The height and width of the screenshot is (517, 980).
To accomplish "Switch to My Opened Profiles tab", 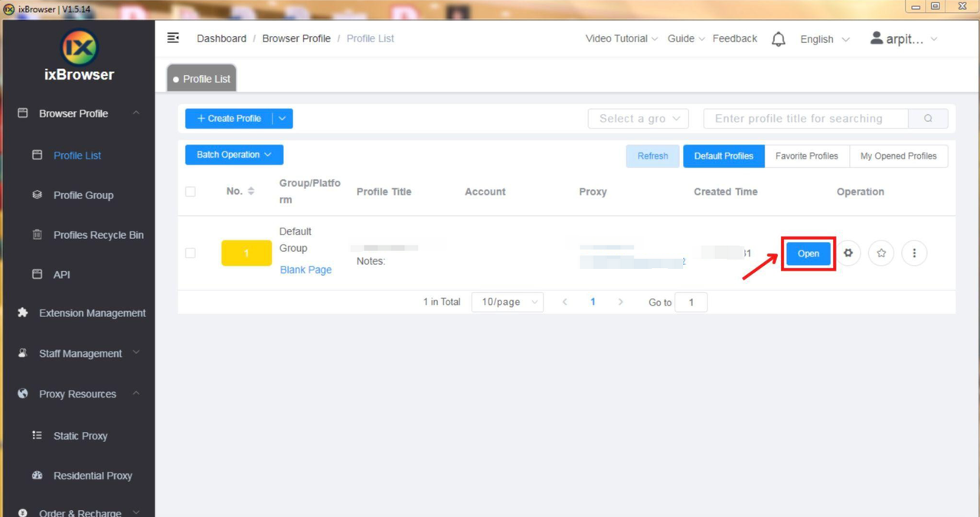I will 898,155.
